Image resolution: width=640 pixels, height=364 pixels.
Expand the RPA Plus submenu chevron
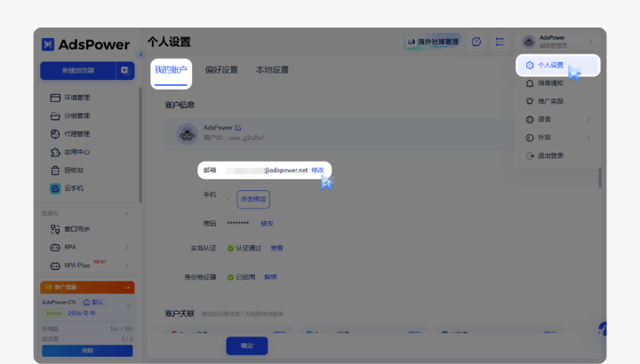click(127, 265)
